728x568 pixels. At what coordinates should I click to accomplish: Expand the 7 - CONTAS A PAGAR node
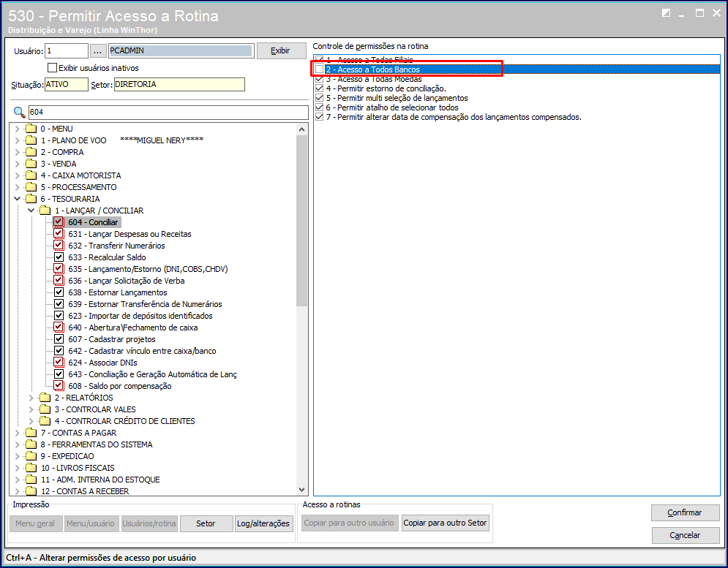(17, 433)
